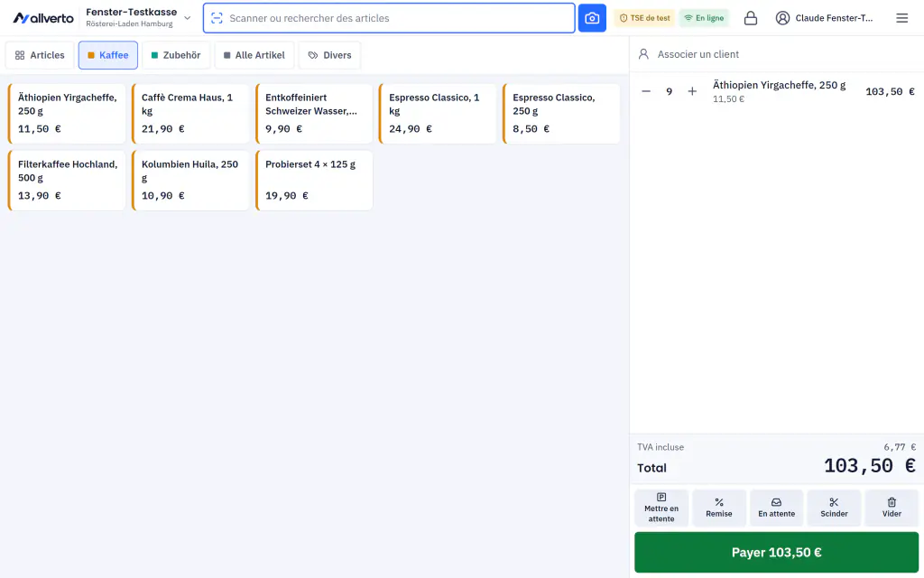Image resolution: width=924 pixels, height=578 pixels.
Task: Open the hamburger main menu
Action: (901, 18)
